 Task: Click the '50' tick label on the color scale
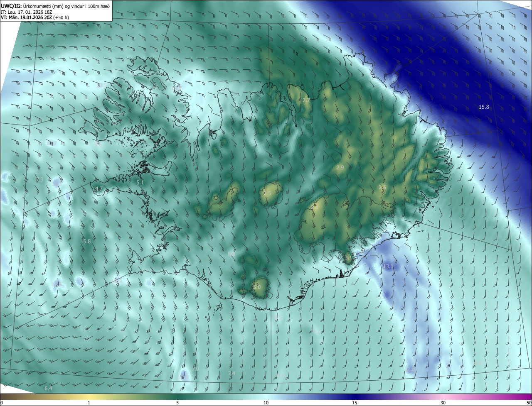pyautogui.click(x=529, y=403)
